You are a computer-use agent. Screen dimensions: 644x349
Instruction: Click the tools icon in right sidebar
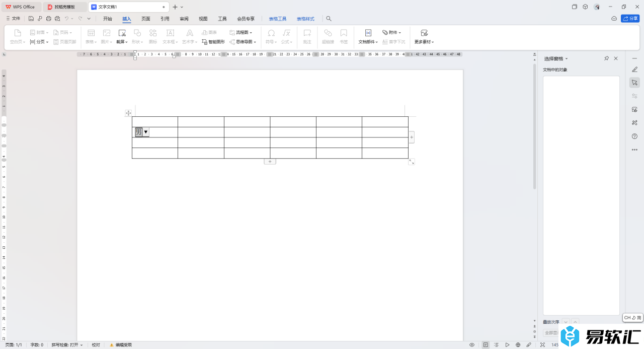coord(634,122)
